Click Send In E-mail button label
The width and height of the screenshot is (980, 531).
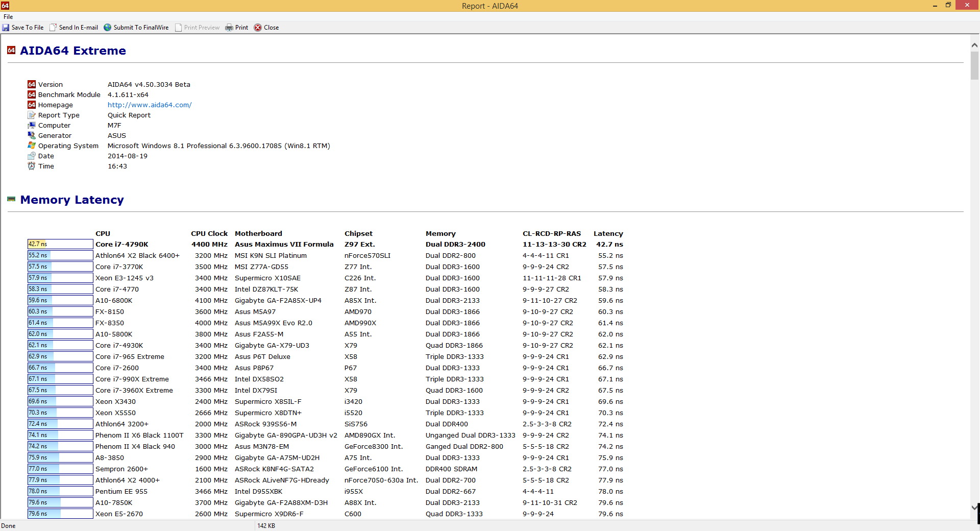tap(79, 28)
